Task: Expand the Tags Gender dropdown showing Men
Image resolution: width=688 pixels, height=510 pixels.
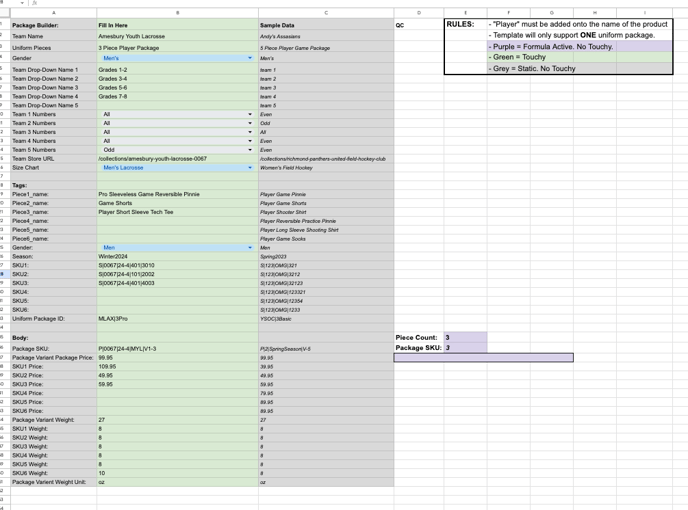Action: [249, 247]
